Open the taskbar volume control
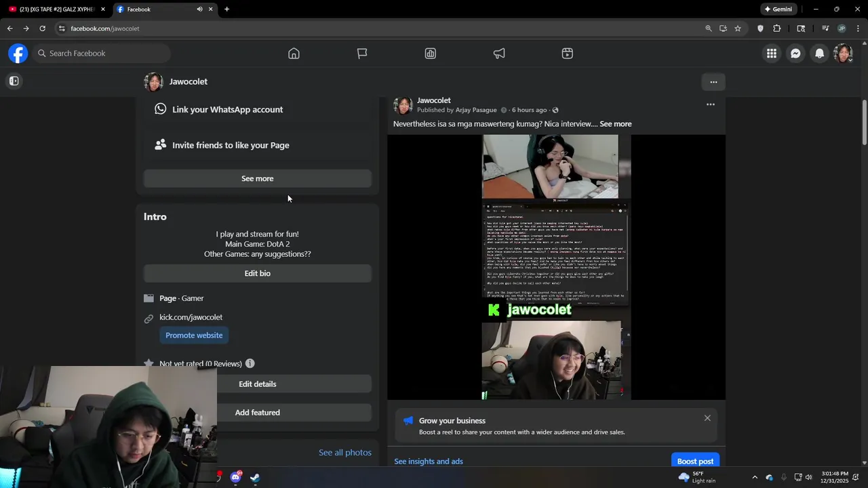Screen dimensions: 868x488 (808, 477)
